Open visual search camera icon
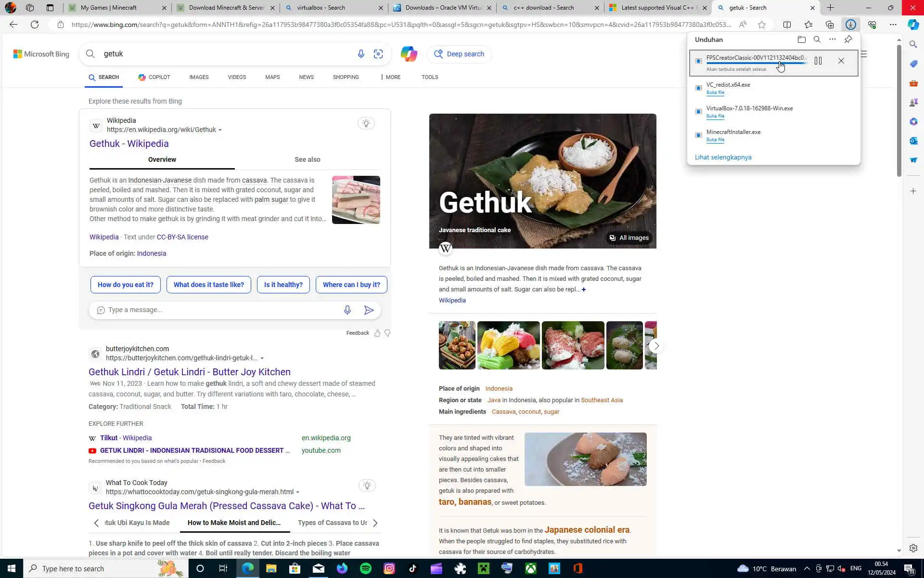The image size is (924, 578). pyautogui.click(x=378, y=54)
